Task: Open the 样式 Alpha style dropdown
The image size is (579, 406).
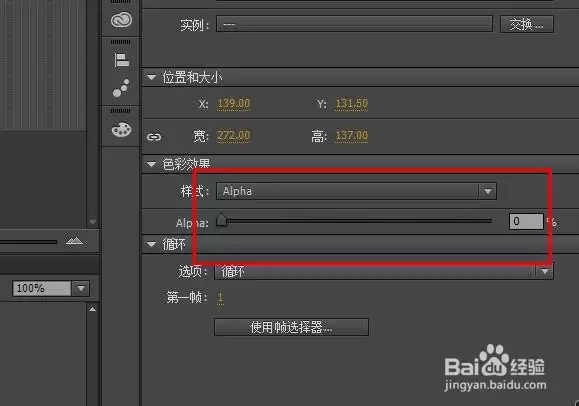Action: [356, 191]
